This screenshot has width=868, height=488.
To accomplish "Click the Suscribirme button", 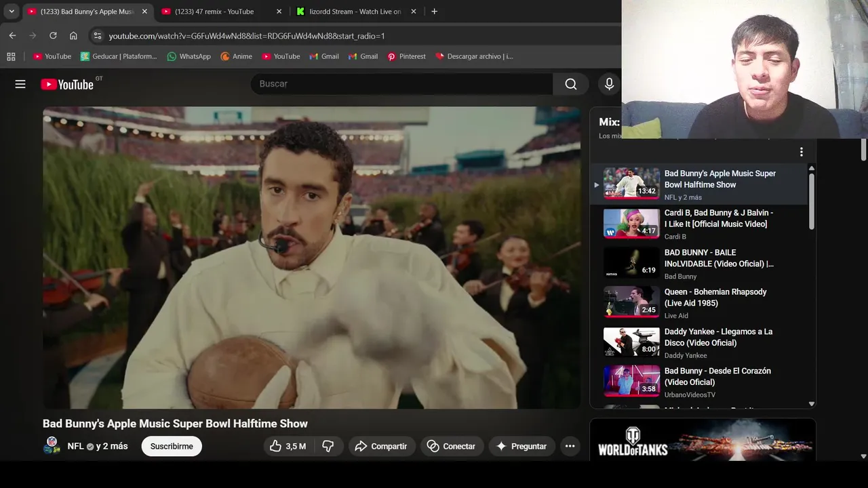I will [x=172, y=446].
